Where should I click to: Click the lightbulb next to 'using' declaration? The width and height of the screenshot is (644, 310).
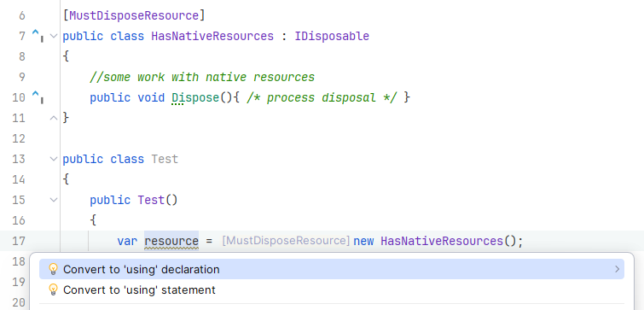[x=53, y=269]
